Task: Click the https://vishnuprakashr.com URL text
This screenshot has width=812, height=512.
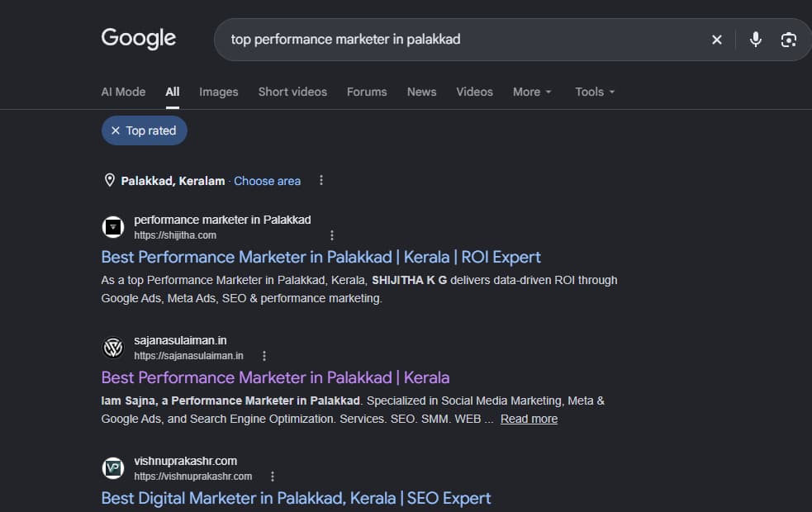Action: 193,476
